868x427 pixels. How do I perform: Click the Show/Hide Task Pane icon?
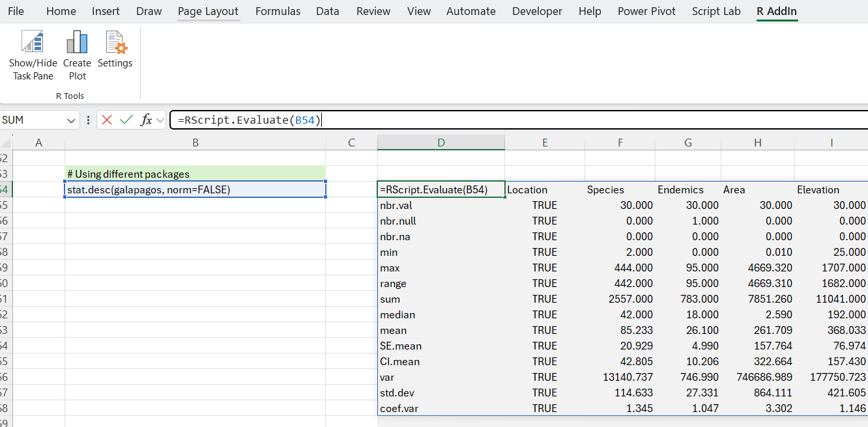33,42
